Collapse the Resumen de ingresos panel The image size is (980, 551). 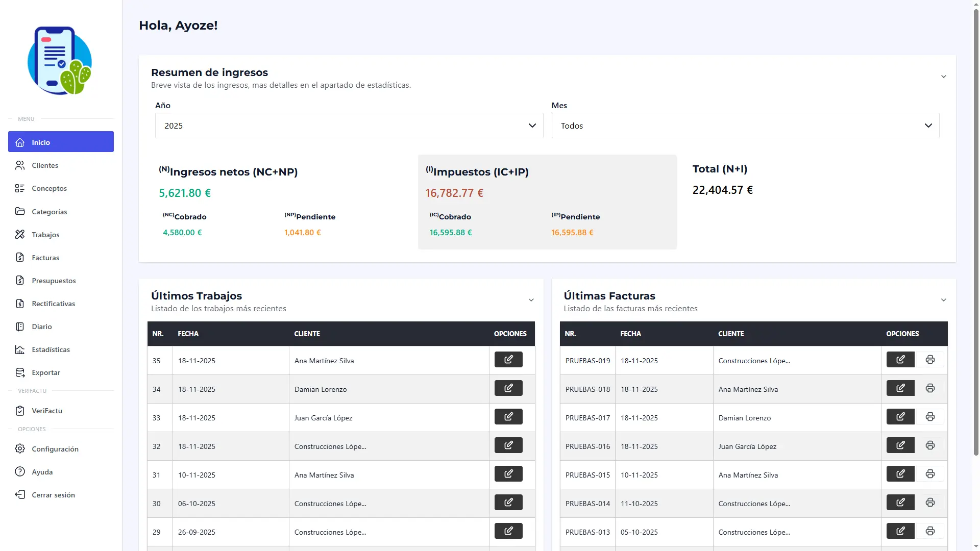[x=944, y=77]
